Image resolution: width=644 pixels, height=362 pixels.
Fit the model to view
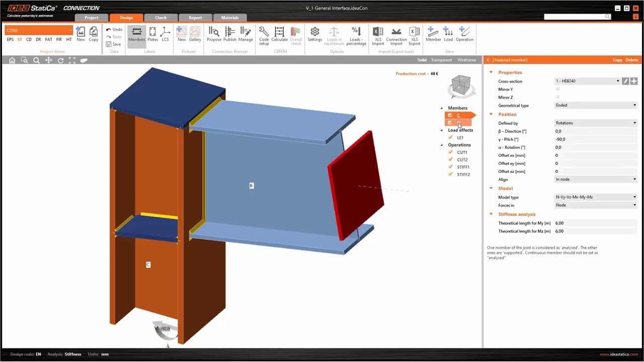pyautogui.click(x=72, y=60)
